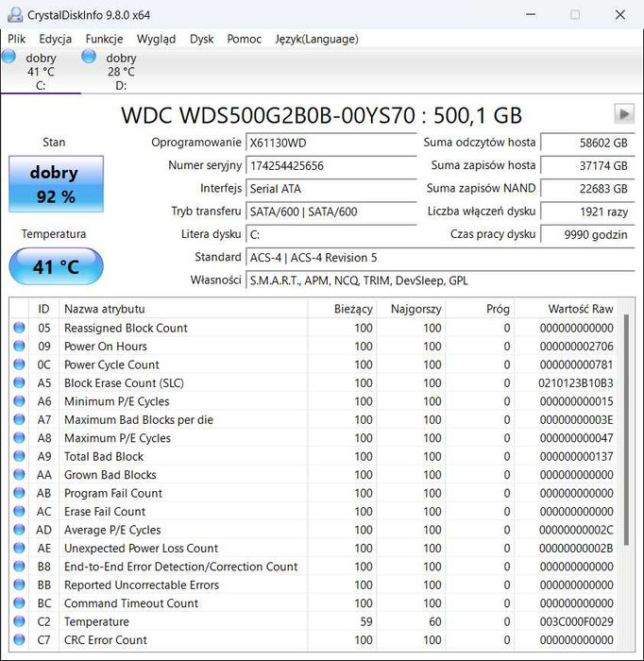This screenshot has width=644, height=661.
Task: Click the Interfejs field Serial ATA
Action: click(330, 189)
